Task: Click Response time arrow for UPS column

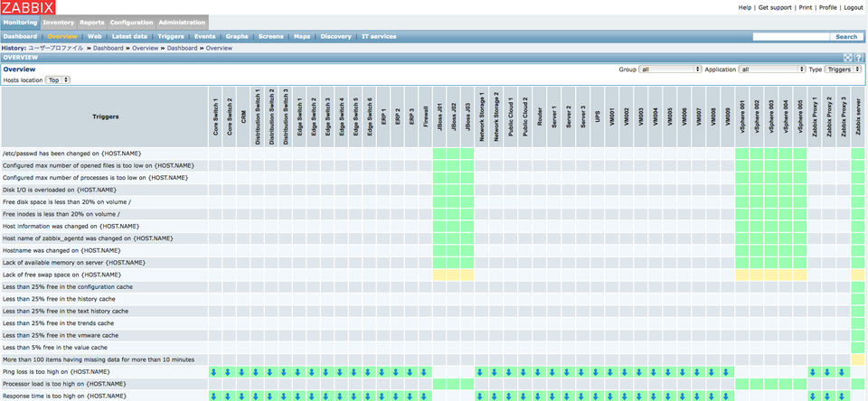Action: point(597,396)
